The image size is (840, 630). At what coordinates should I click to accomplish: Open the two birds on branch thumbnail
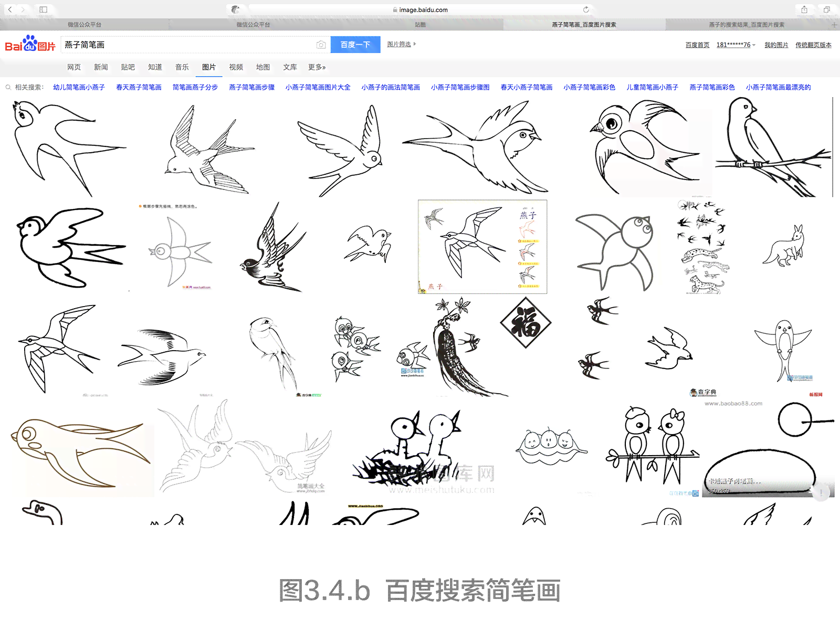(x=653, y=445)
